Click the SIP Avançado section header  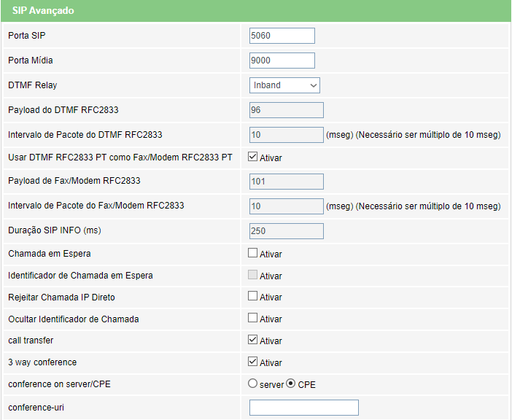pyautogui.click(x=256, y=11)
